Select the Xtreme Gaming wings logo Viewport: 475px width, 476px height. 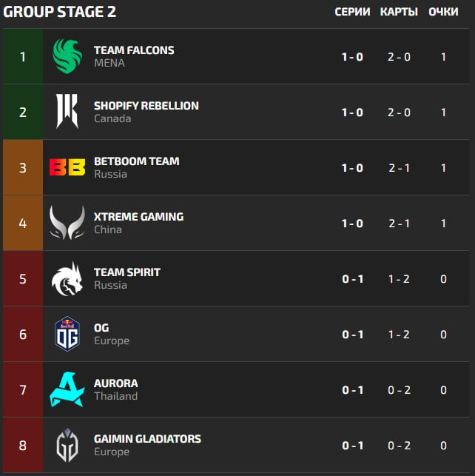(67, 223)
